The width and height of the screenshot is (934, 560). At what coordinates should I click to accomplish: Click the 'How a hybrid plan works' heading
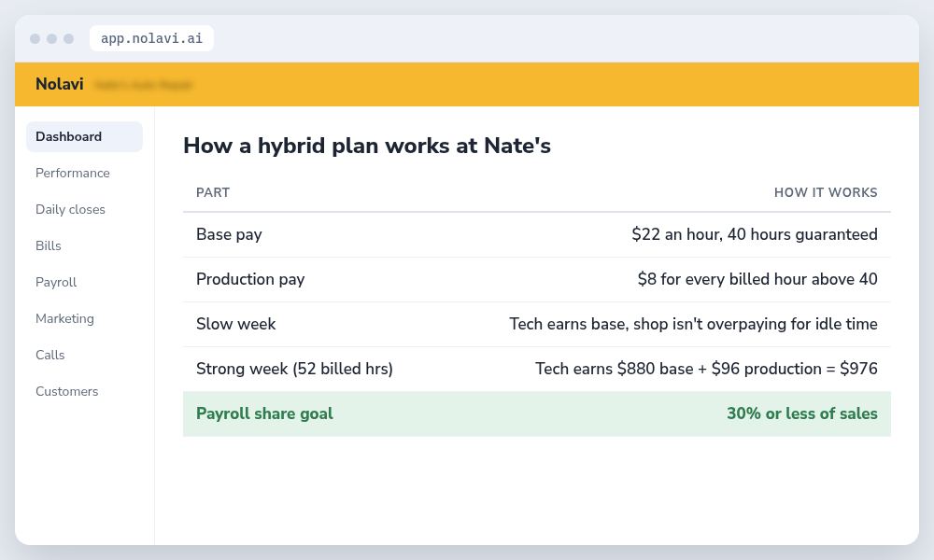[x=366, y=146]
